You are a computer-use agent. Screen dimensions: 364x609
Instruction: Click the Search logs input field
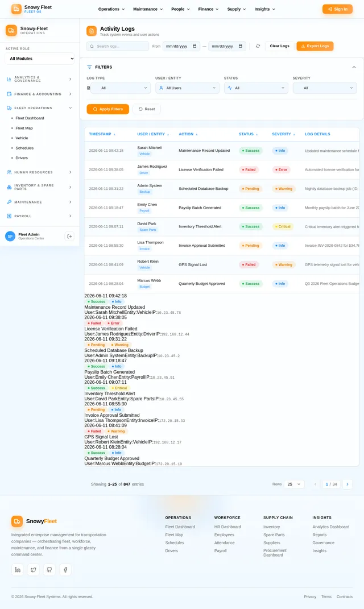118,46
